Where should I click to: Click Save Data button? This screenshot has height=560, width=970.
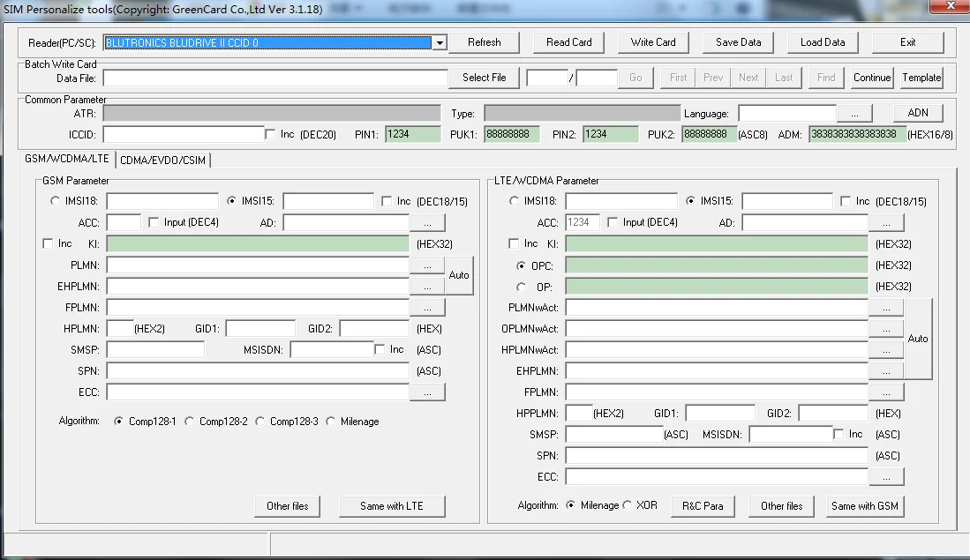pos(738,42)
